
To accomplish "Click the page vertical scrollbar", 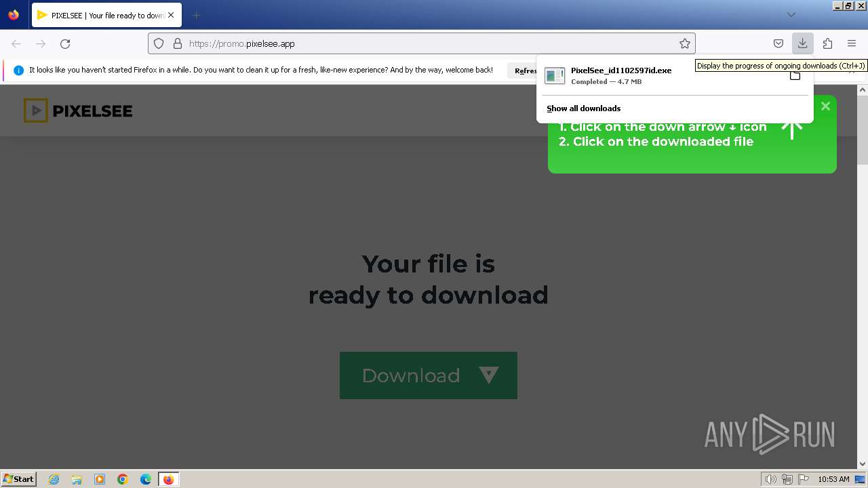I will [863, 277].
